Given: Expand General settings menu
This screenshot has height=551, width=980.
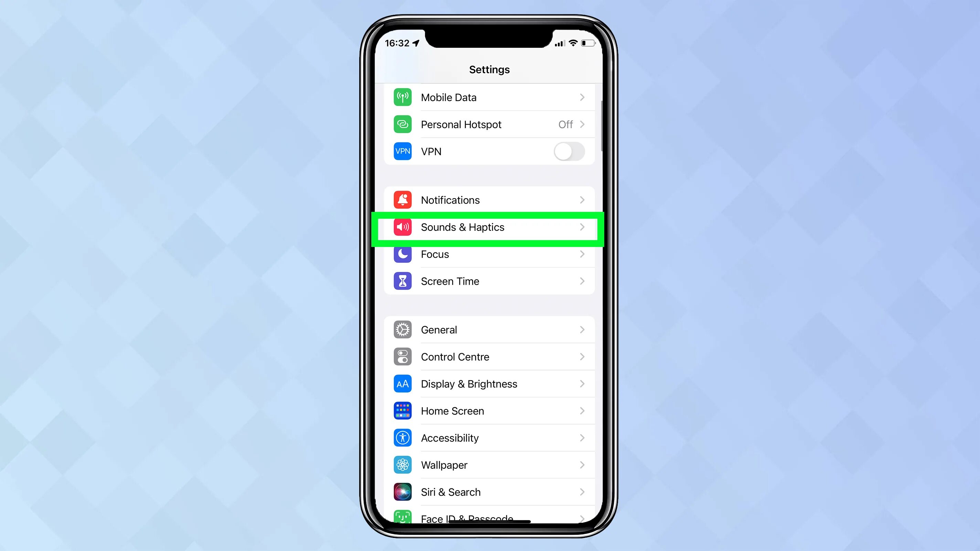Looking at the screenshot, I should pos(490,329).
